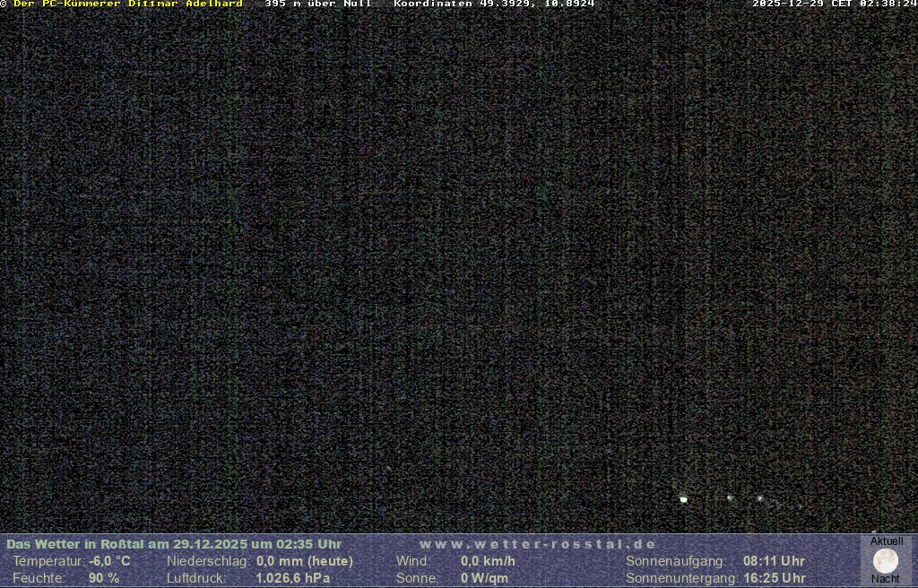
Task: Click the Sonne value 0 W/qm
Action: [x=484, y=578]
